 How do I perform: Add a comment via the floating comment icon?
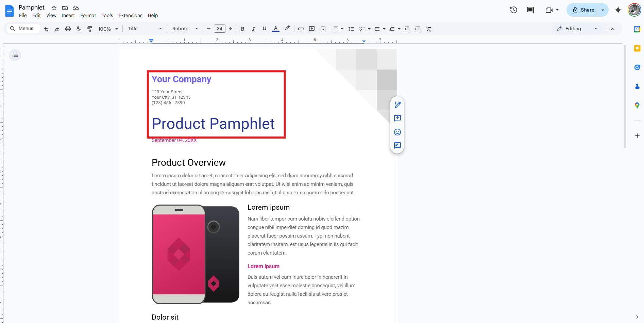point(397,118)
